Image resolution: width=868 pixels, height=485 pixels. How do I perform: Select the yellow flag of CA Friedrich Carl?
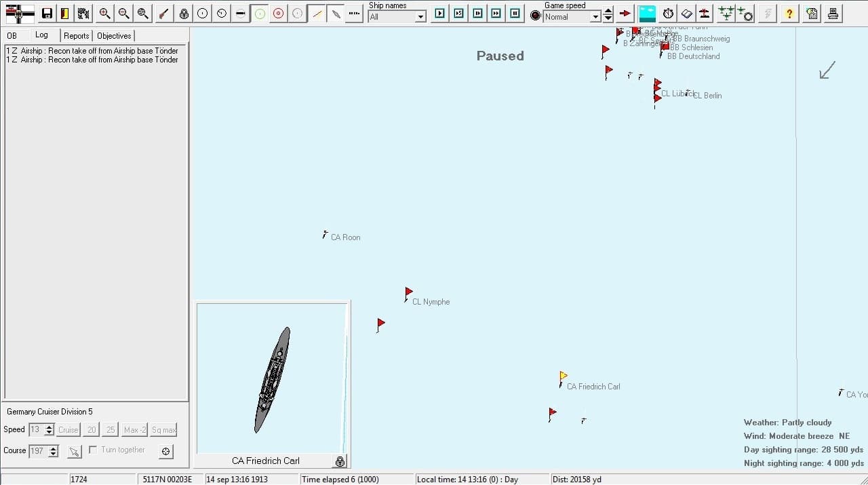point(563,376)
